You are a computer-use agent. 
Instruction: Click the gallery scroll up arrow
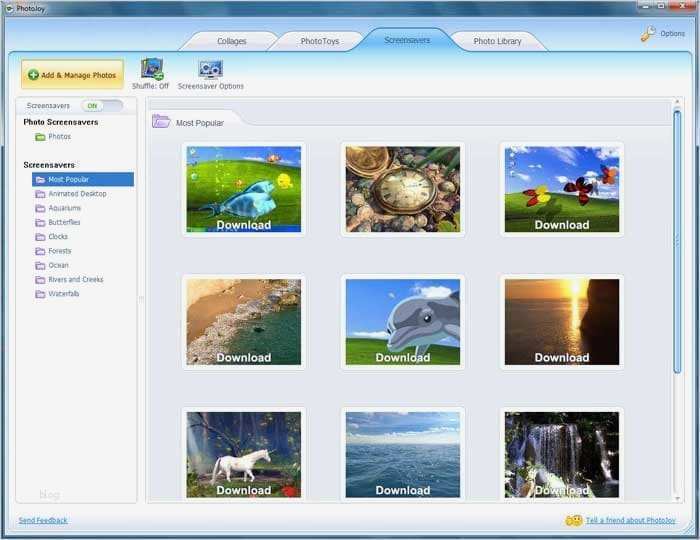pos(677,102)
